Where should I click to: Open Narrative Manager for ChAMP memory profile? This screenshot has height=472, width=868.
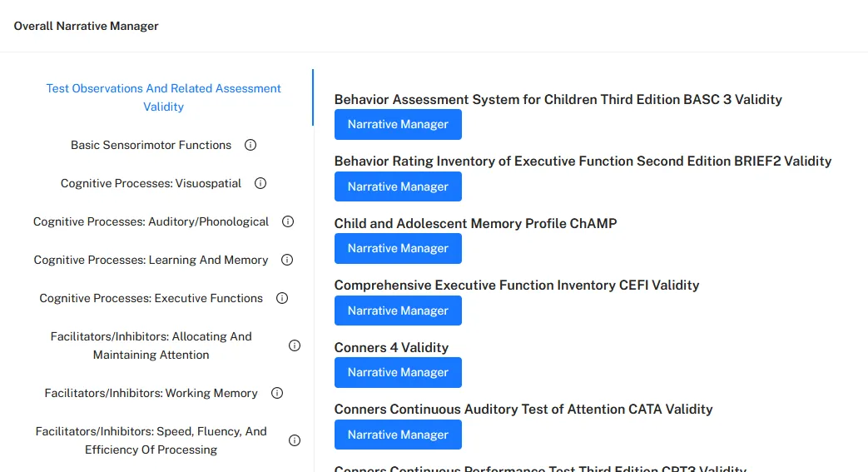398,249
